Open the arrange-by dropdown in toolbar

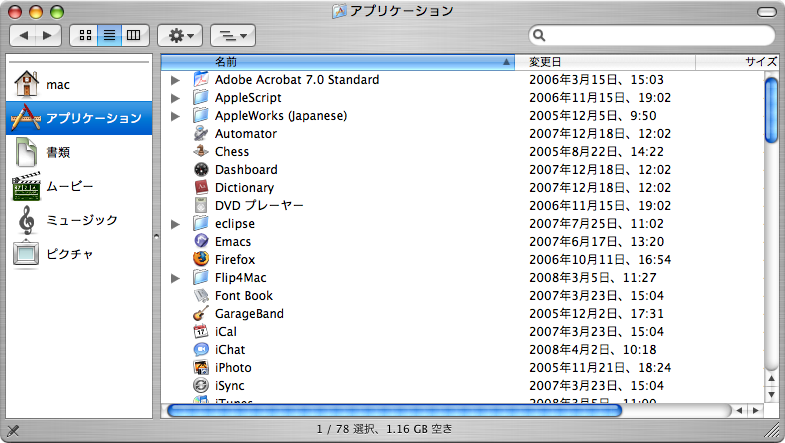click(x=233, y=35)
